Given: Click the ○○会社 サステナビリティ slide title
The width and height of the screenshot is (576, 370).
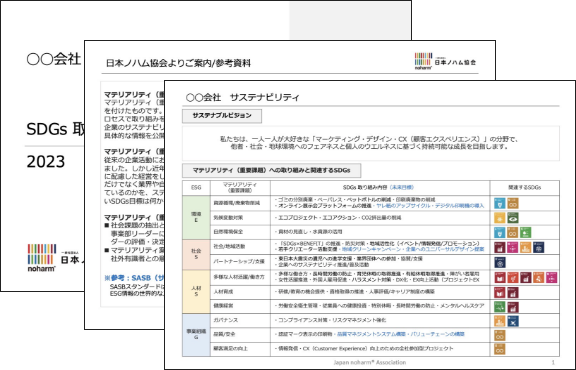Looking at the screenshot, I should (x=243, y=97).
